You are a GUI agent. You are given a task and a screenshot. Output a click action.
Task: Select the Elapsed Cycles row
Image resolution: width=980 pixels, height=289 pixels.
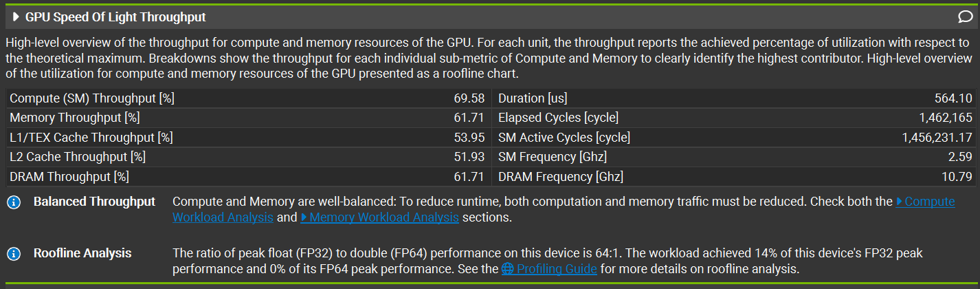point(734,118)
